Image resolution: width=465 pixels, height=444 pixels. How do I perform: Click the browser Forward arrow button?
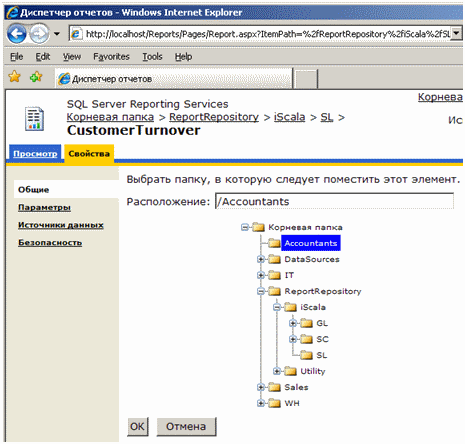(x=40, y=34)
